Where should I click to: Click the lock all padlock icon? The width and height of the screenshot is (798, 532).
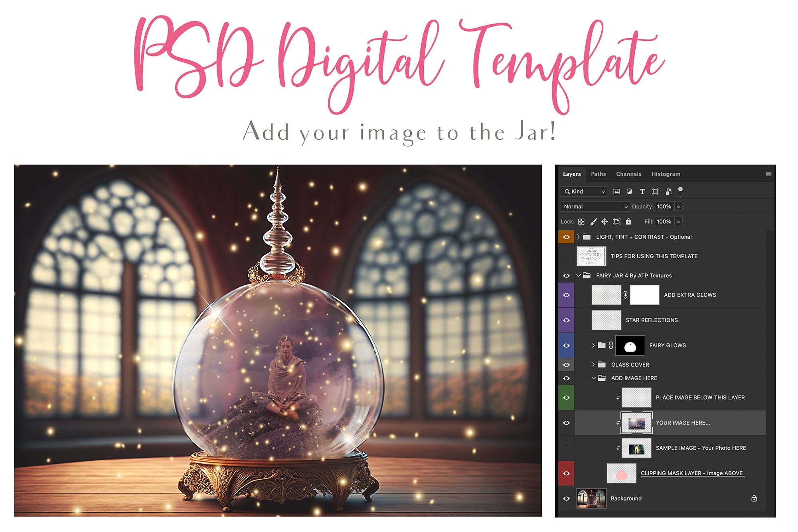coord(628,222)
